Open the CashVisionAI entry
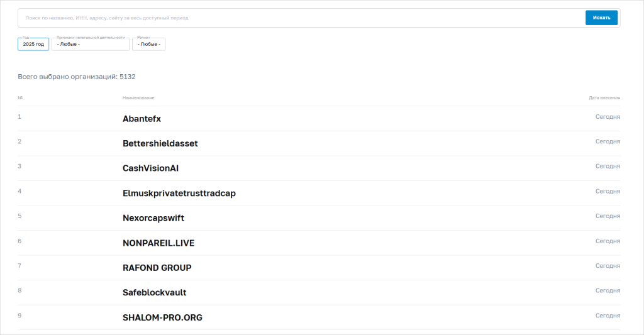This screenshot has height=335, width=644. coord(151,168)
